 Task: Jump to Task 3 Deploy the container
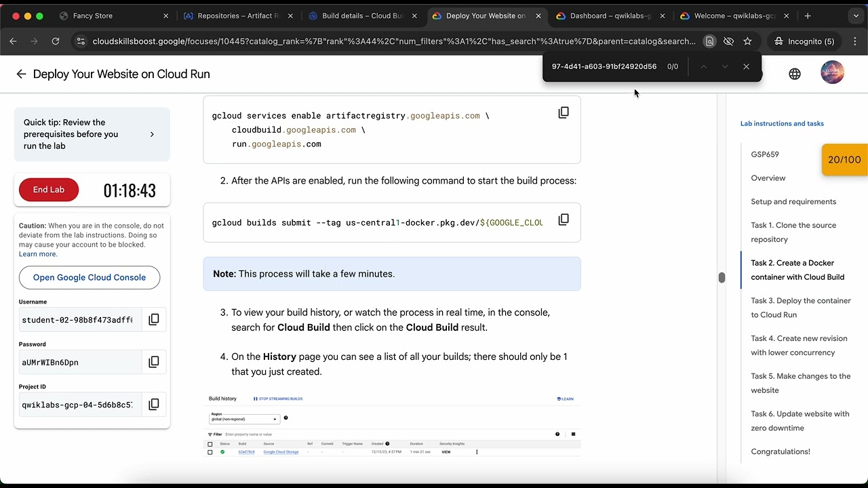point(801,308)
